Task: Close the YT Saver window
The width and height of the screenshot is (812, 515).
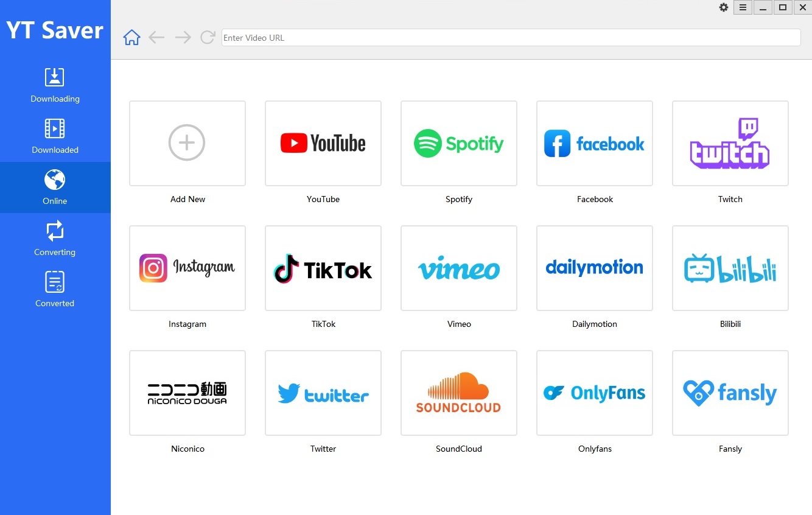Action: tap(802, 7)
